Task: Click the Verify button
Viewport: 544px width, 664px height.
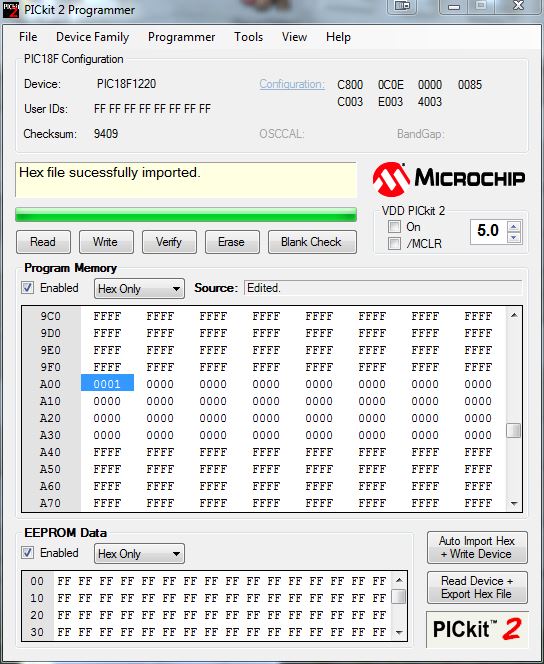Action: click(169, 242)
